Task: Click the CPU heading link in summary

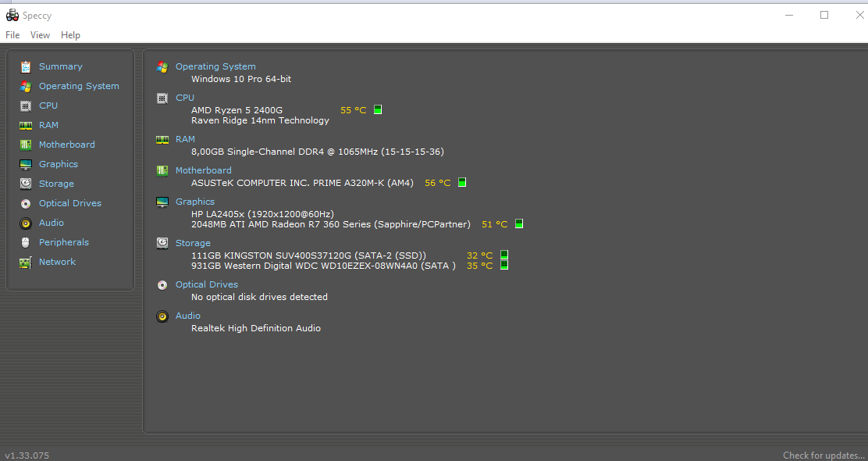Action: click(x=185, y=98)
